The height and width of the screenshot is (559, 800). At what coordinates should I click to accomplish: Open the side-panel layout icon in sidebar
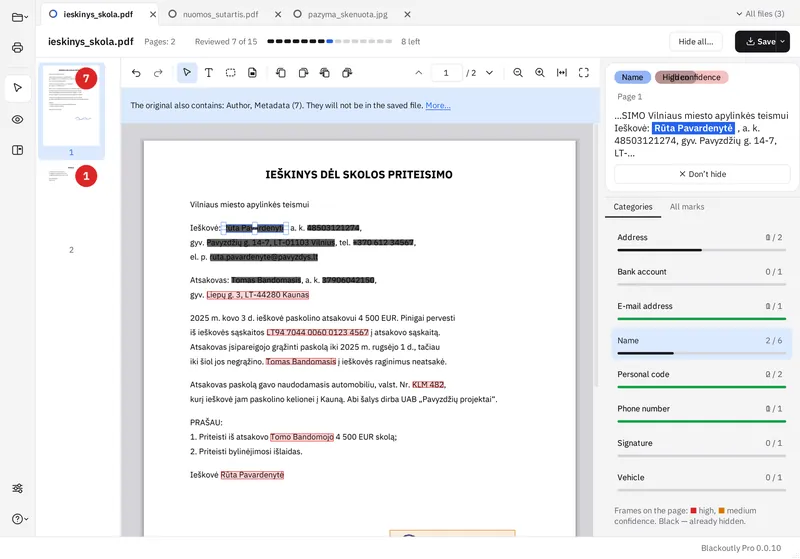click(x=17, y=150)
